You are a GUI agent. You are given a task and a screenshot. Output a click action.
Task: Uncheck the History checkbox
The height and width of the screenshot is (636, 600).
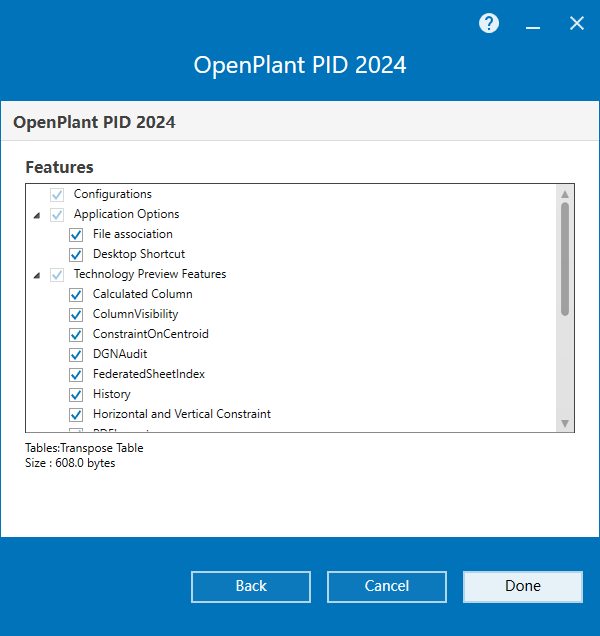76,395
